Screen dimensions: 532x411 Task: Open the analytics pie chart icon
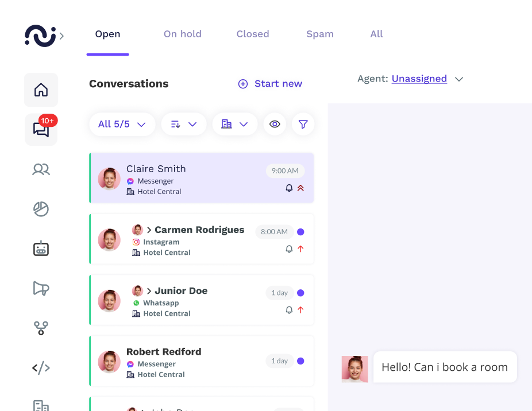pyautogui.click(x=41, y=209)
